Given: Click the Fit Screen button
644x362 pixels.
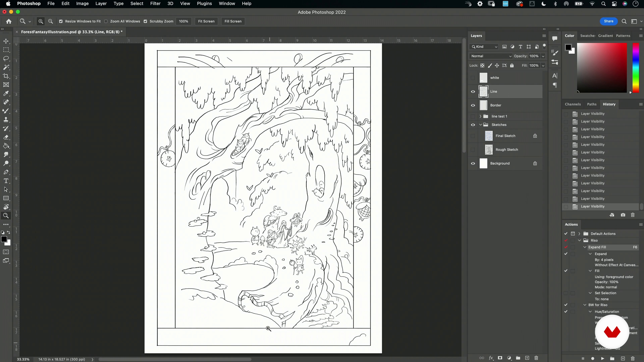Looking at the screenshot, I should tap(206, 21).
